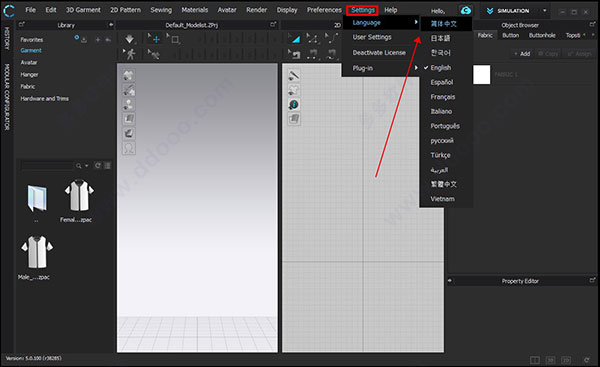Switch to Button tab in Object Browser
This screenshot has height=367, width=600.
[x=510, y=35]
